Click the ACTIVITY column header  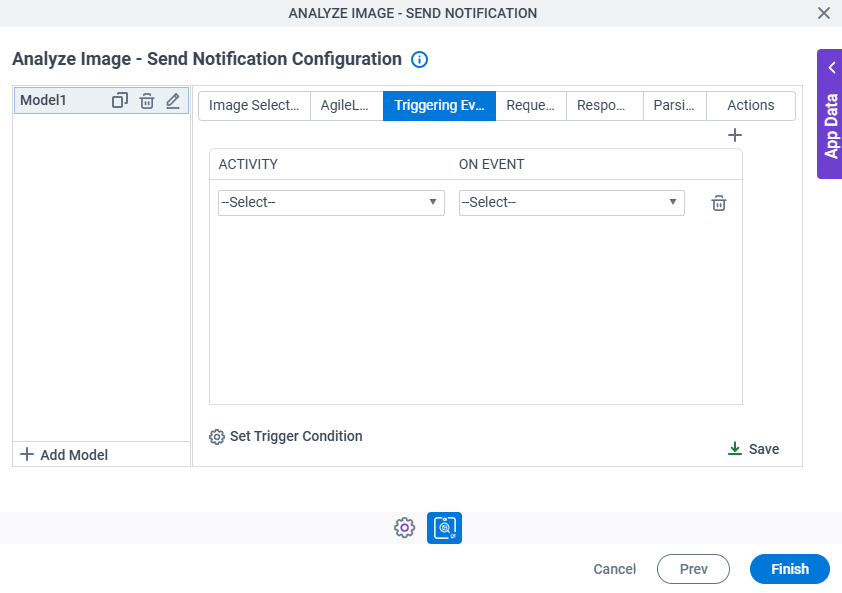click(248, 164)
